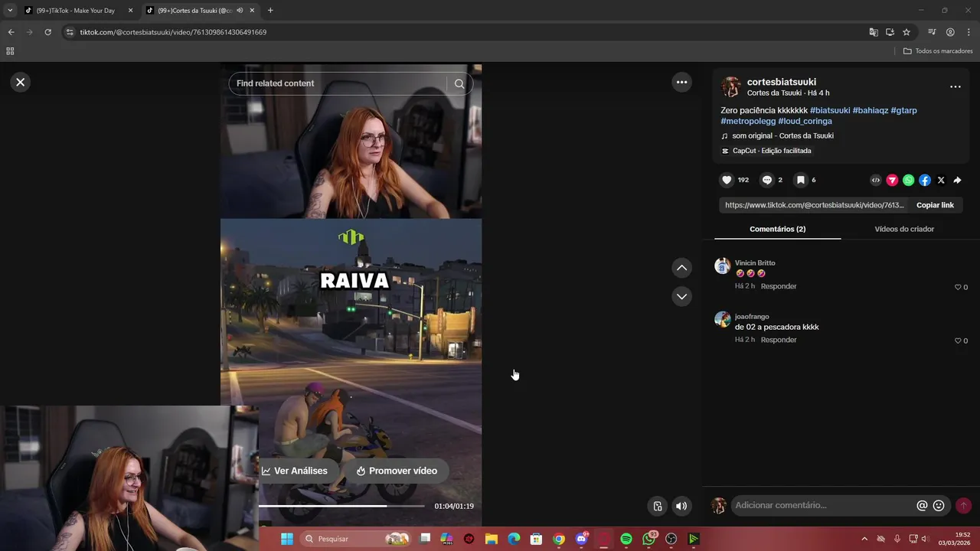Open the three-dot options above the video
This screenshot has width=980, height=551.
coord(681,82)
